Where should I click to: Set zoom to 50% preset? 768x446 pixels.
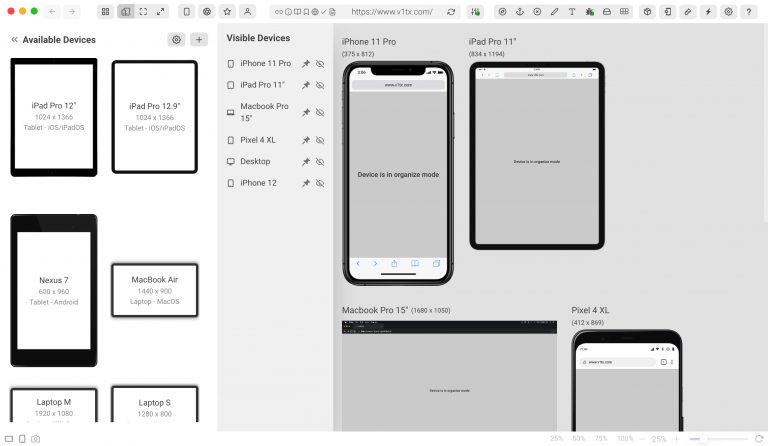(578, 439)
